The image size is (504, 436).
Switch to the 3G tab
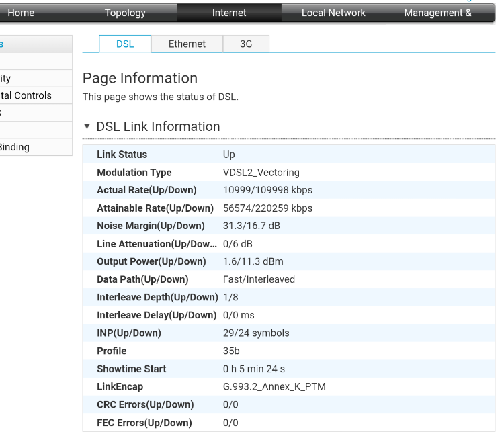point(246,44)
